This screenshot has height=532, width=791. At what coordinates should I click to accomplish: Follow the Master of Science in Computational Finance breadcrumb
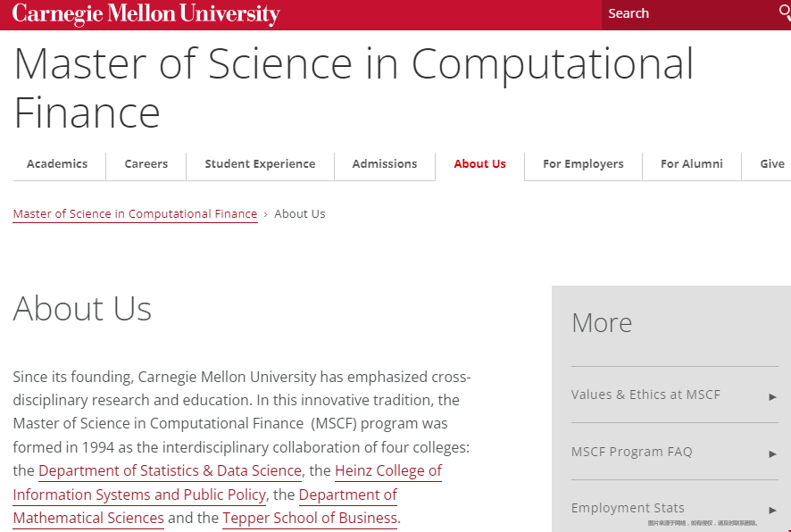(135, 214)
